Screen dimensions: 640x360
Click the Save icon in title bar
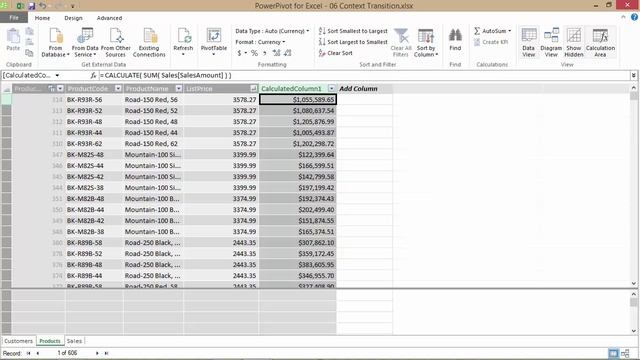(31, 6)
